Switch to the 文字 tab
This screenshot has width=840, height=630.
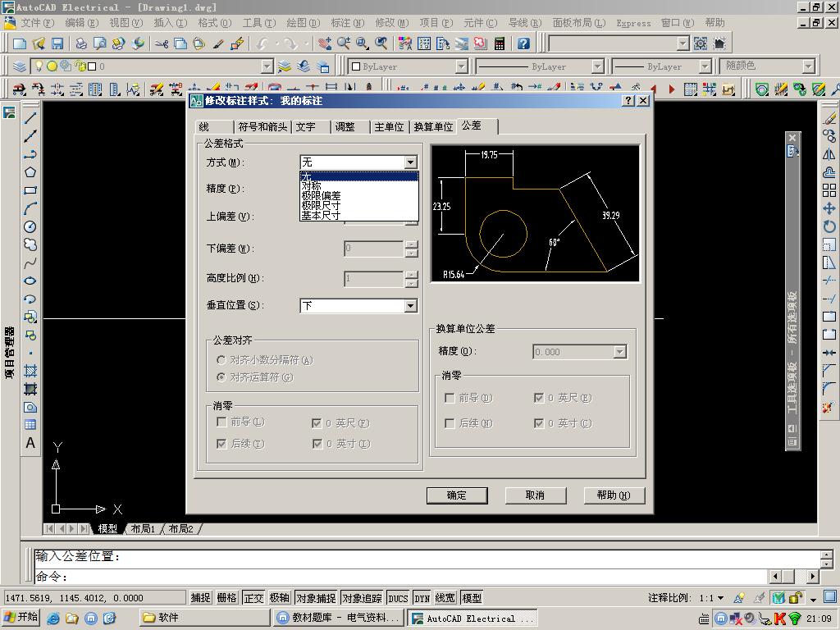[x=311, y=127]
